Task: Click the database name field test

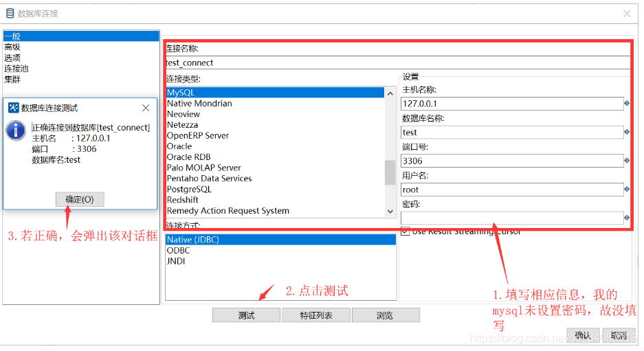Action: (512, 132)
